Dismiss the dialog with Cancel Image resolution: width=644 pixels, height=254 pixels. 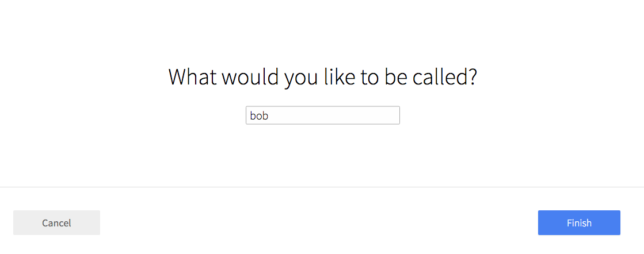[x=56, y=223]
